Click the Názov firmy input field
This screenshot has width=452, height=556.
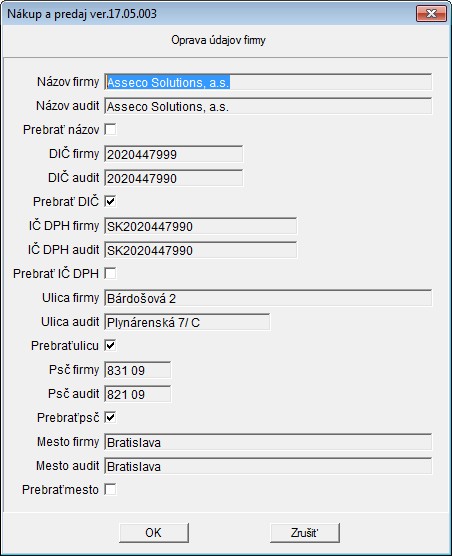pos(268,82)
